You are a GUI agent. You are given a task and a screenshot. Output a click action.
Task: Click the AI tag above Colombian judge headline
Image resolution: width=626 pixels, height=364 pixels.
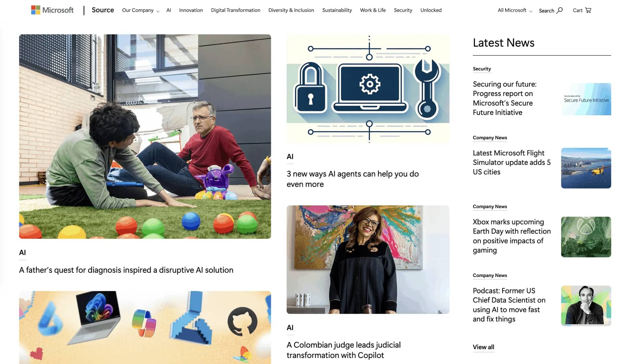pos(290,328)
